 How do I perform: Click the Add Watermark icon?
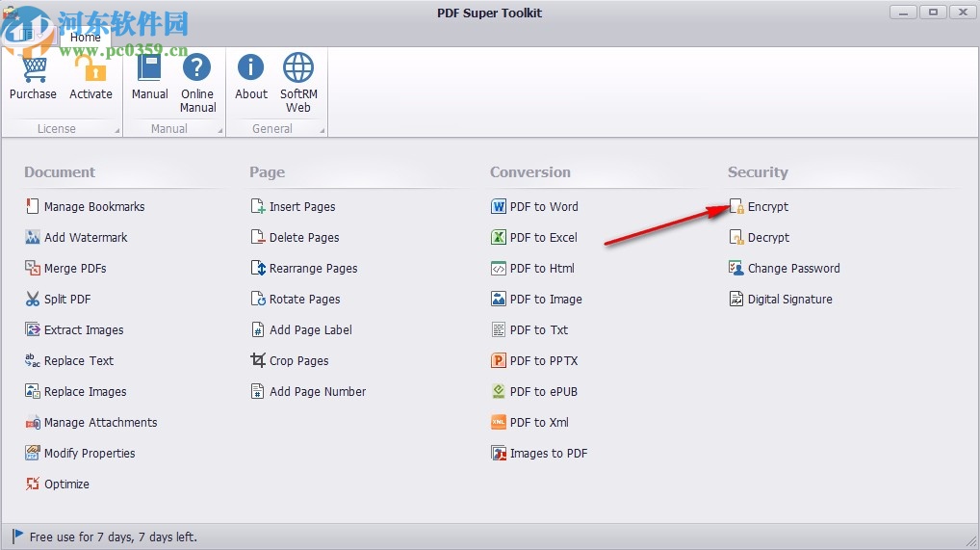pos(32,237)
